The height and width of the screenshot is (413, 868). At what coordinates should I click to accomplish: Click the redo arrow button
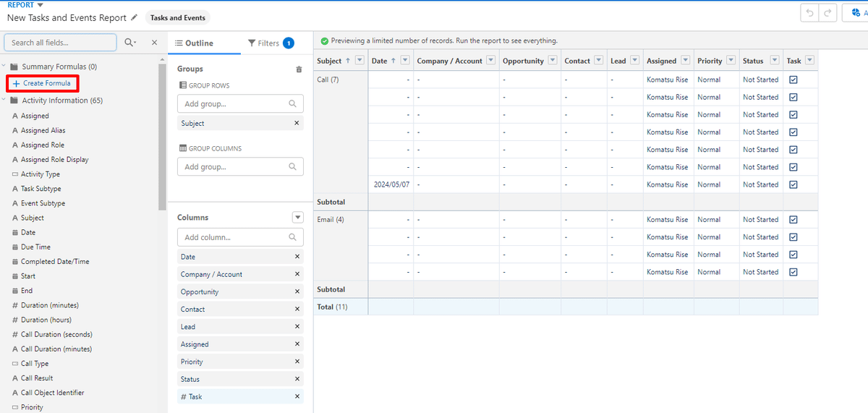tap(828, 13)
